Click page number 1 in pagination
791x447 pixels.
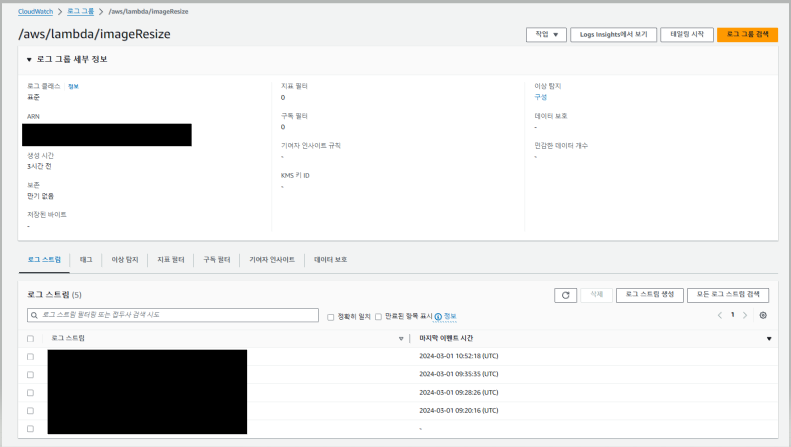point(732,315)
